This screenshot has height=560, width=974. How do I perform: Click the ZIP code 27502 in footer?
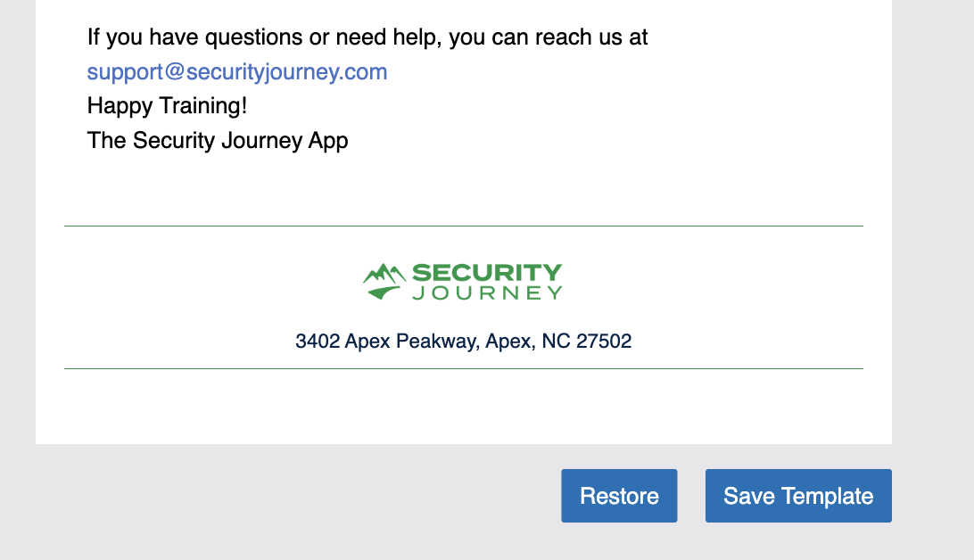tap(603, 341)
